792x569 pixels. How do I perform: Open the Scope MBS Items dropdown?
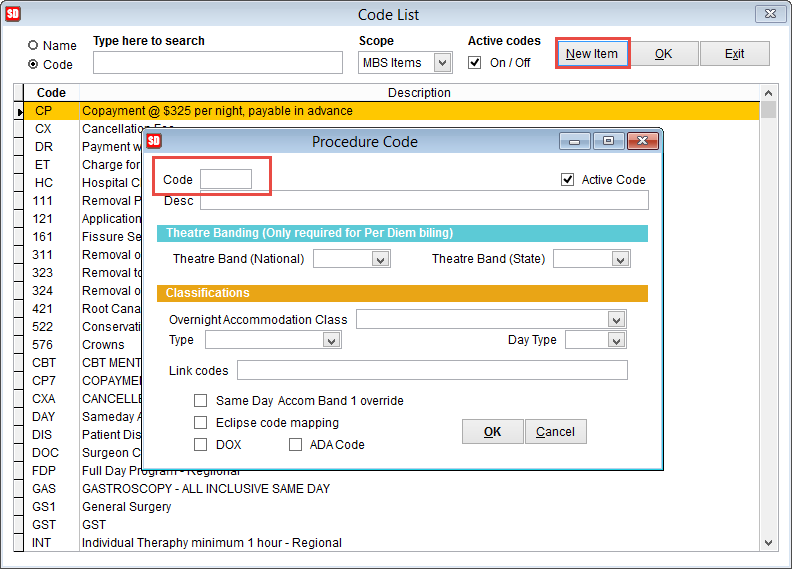442,63
